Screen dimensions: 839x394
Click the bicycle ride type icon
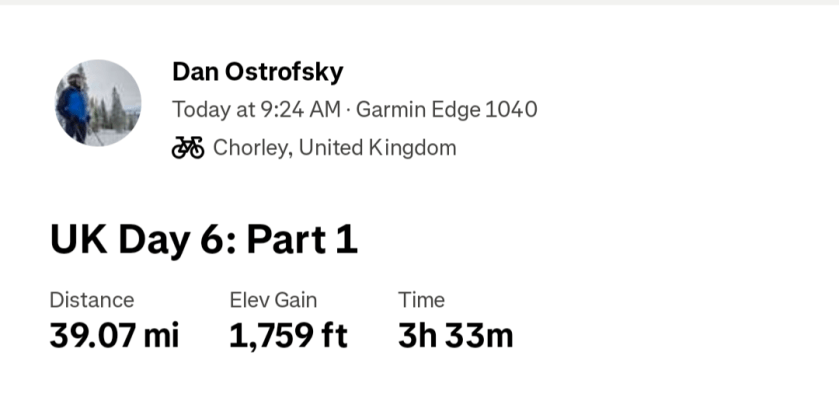pyautogui.click(x=188, y=147)
